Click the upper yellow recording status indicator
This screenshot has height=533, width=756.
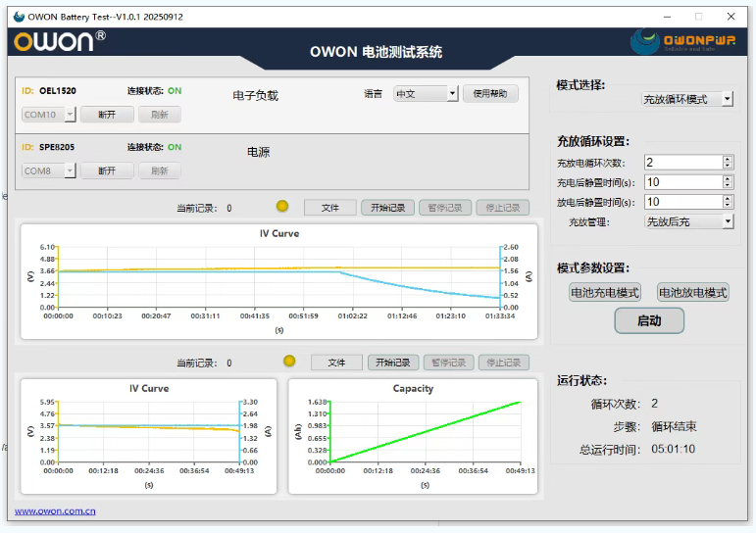tap(282, 207)
